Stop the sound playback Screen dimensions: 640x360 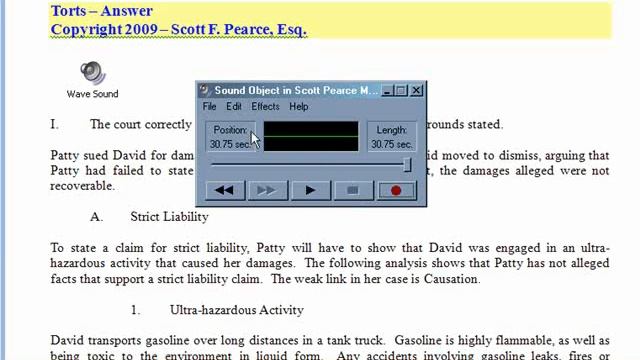pyautogui.click(x=353, y=190)
